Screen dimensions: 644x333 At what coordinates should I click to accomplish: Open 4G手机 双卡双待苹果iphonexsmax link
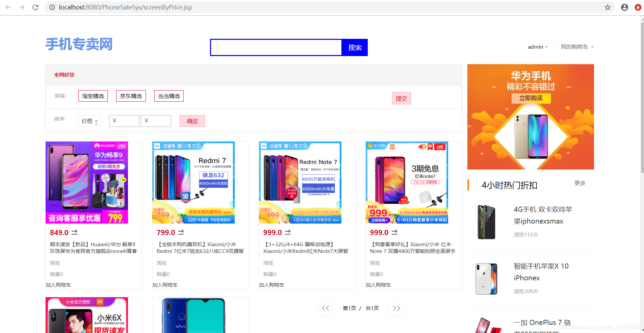click(543, 215)
